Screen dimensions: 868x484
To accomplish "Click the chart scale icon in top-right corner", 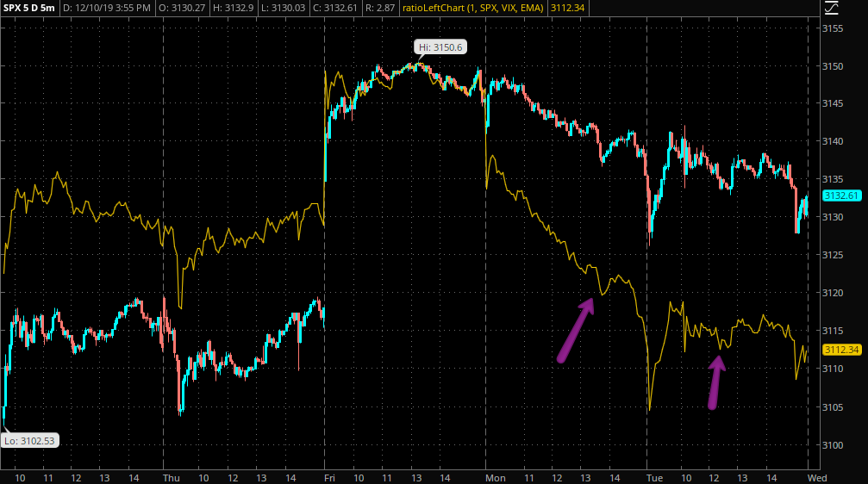I will tap(832, 8).
